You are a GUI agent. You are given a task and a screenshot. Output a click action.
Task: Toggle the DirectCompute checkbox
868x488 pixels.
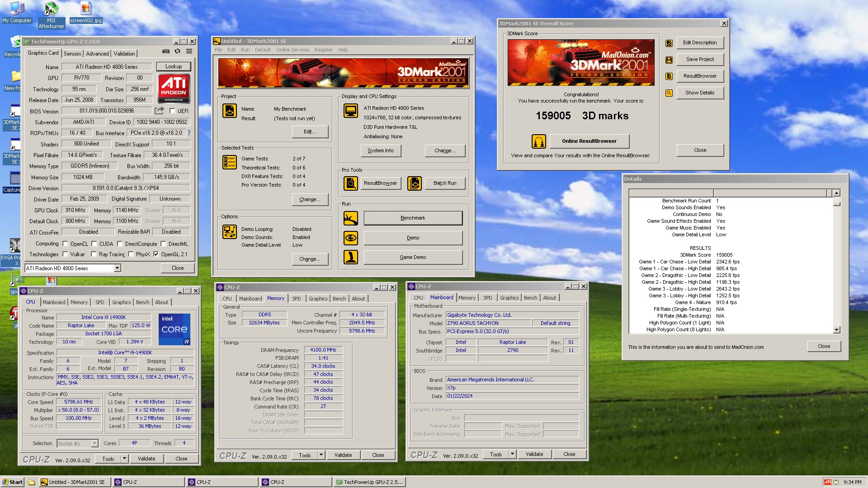pyautogui.click(x=120, y=244)
